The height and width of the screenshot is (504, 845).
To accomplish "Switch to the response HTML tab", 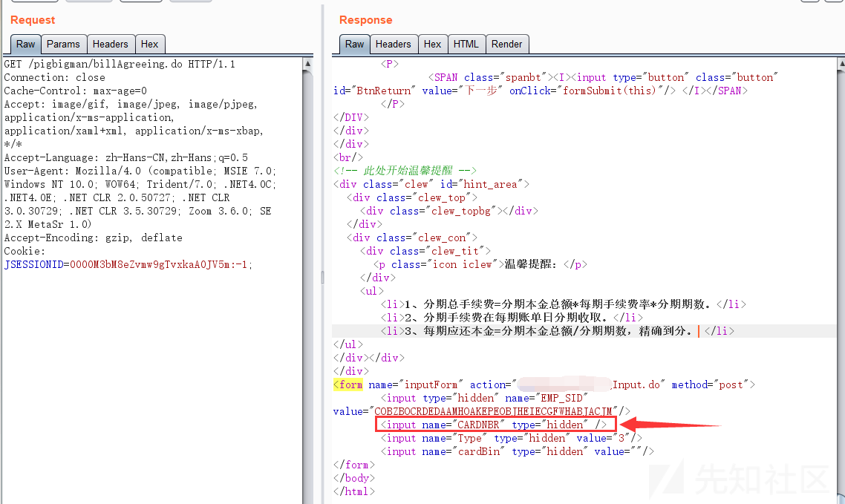I will [x=466, y=44].
